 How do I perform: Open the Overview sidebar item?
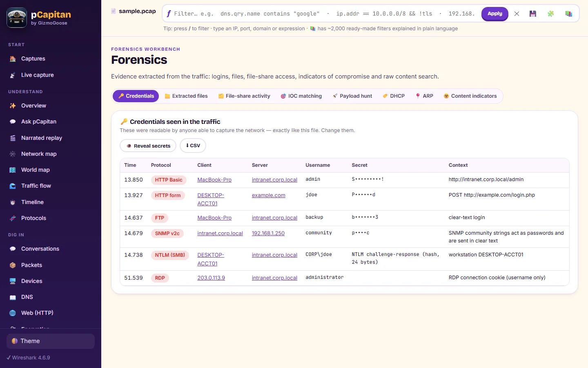(x=51, y=105)
